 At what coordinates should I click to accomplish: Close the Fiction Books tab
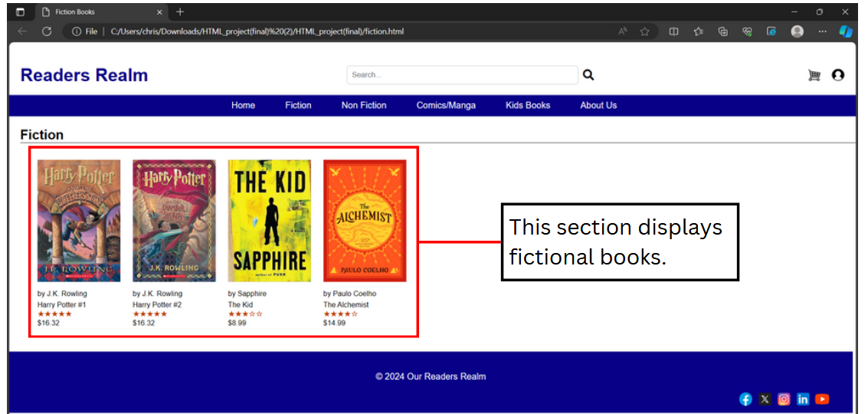point(159,11)
